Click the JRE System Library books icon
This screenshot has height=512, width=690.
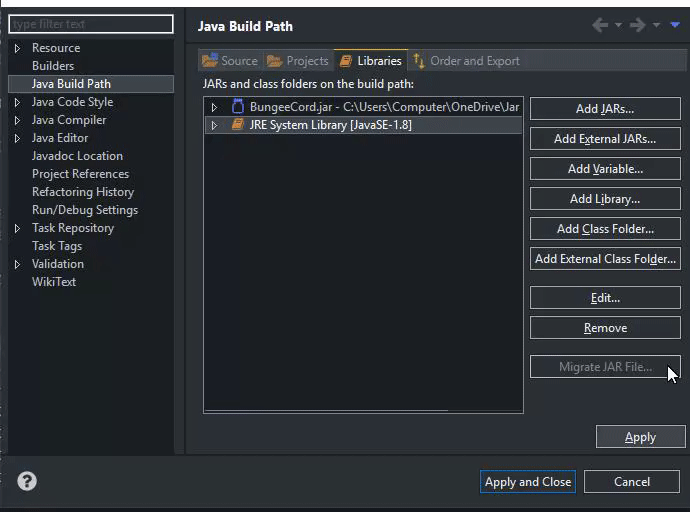pos(238,124)
